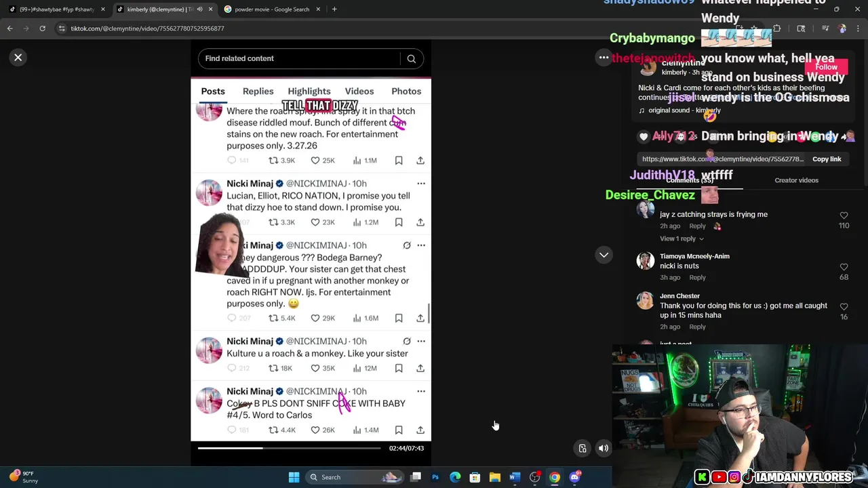Click retweet icon showing 18K
Image resolution: width=868 pixels, height=488 pixels.
click(x=273, y=368)
